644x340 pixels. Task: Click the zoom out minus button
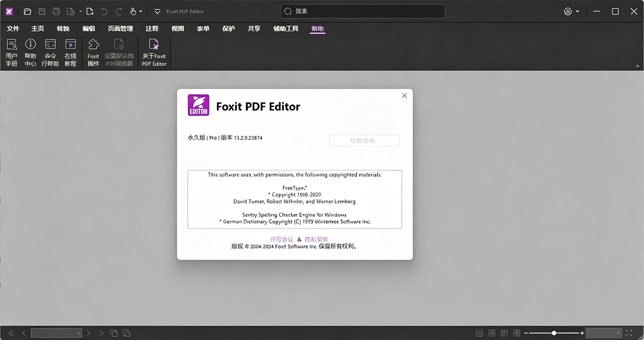pos(526,333)
